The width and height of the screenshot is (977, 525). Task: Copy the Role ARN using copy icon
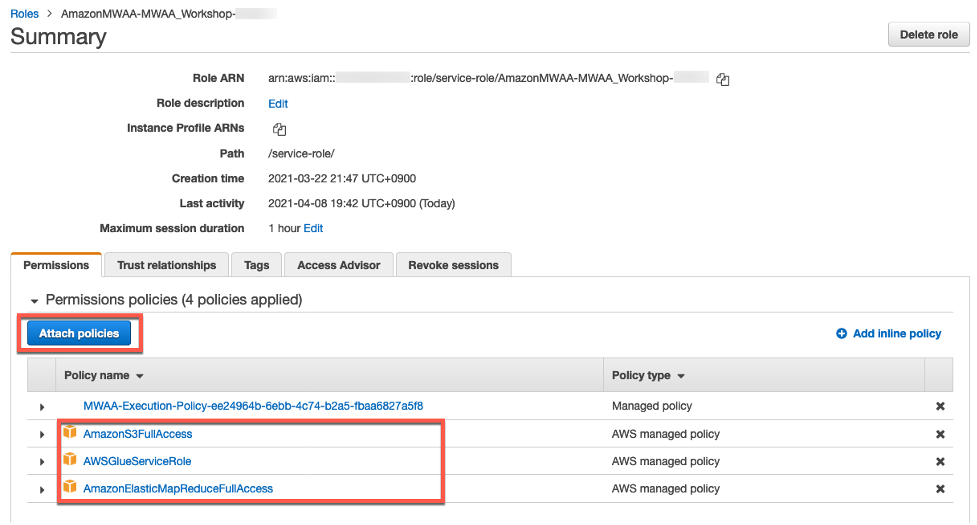(722, 79)
